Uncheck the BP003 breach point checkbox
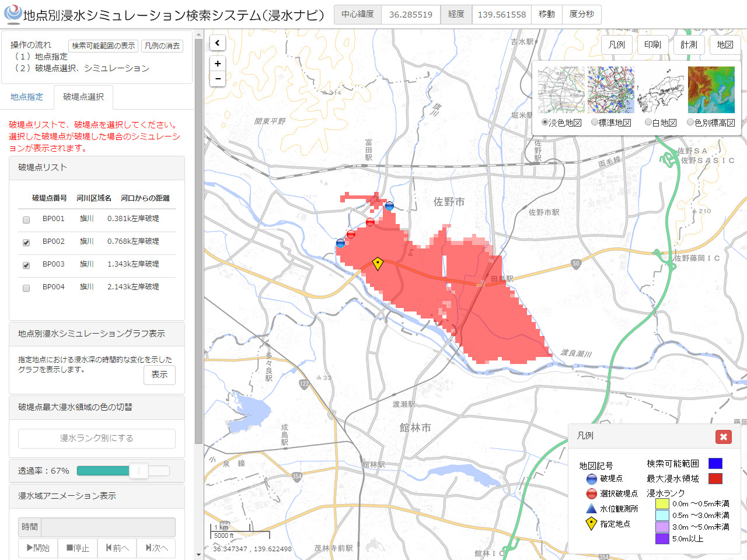 26,265
